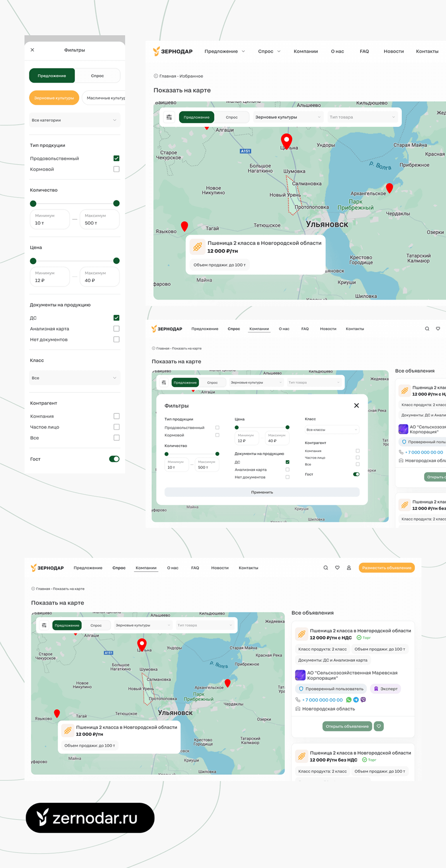Image resolution: width=446 pixels, height=868 pixels.
Task: Check Кормовой in the left filters sidebar
Action: pos(116,169)
